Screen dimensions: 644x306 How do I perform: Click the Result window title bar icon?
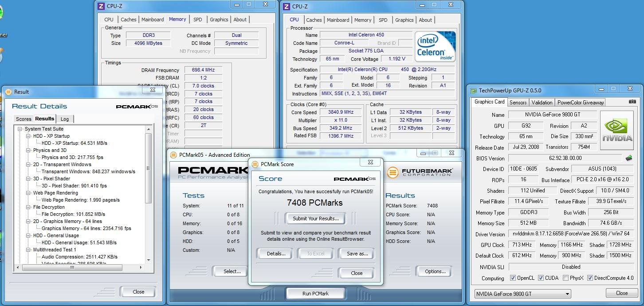tap(8, 91)
